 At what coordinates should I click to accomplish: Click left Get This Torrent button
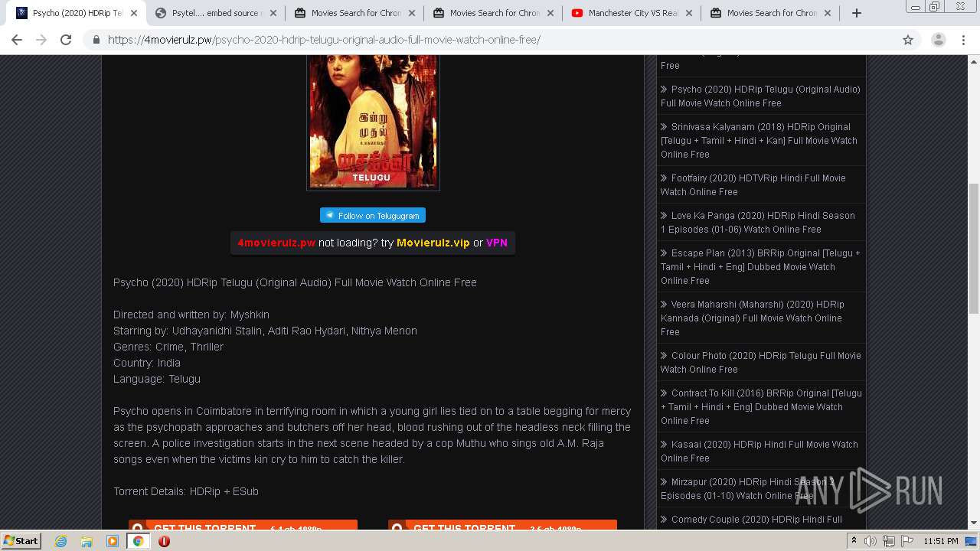point(243,526)
